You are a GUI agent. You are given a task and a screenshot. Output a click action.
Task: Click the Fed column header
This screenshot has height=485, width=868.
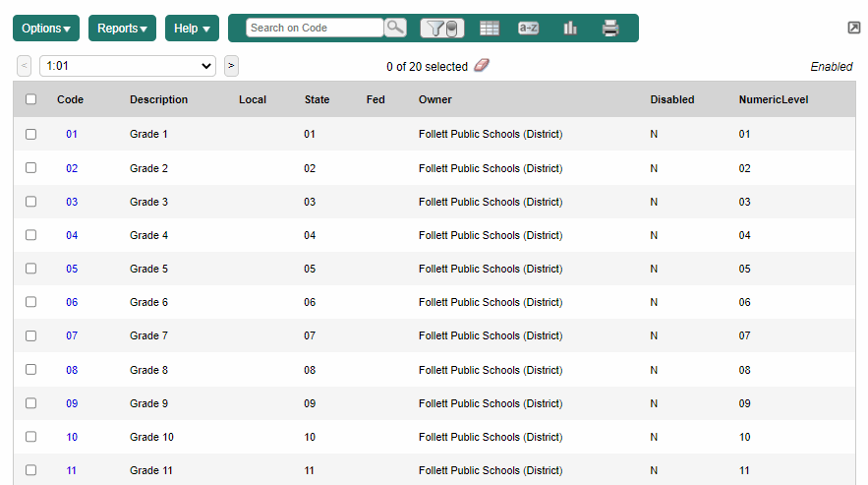[376, 99]
